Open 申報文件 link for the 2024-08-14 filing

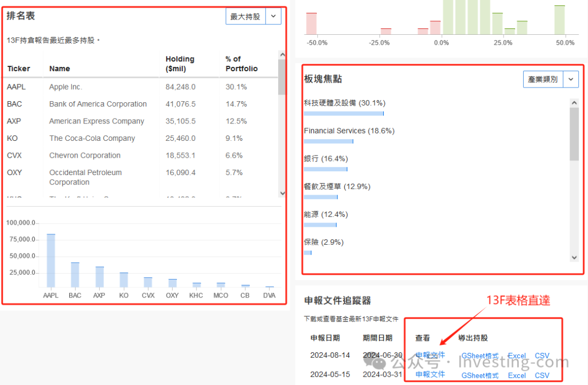(430, 355)
